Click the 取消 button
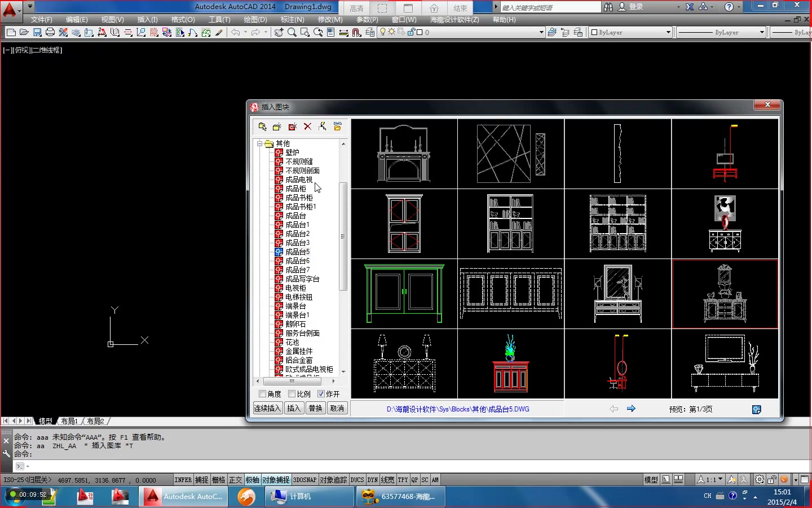The height and width of the screenshot is (508, 812). click(337, 408)
